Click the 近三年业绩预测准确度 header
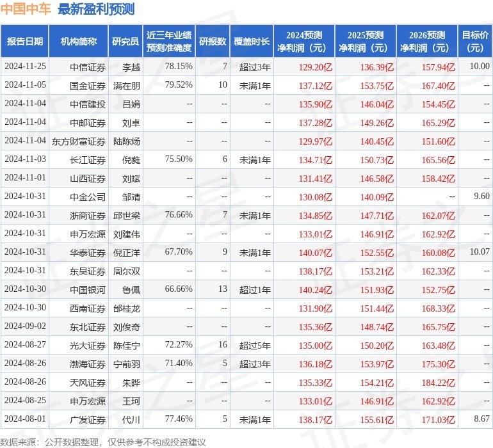 pos(169,41)
